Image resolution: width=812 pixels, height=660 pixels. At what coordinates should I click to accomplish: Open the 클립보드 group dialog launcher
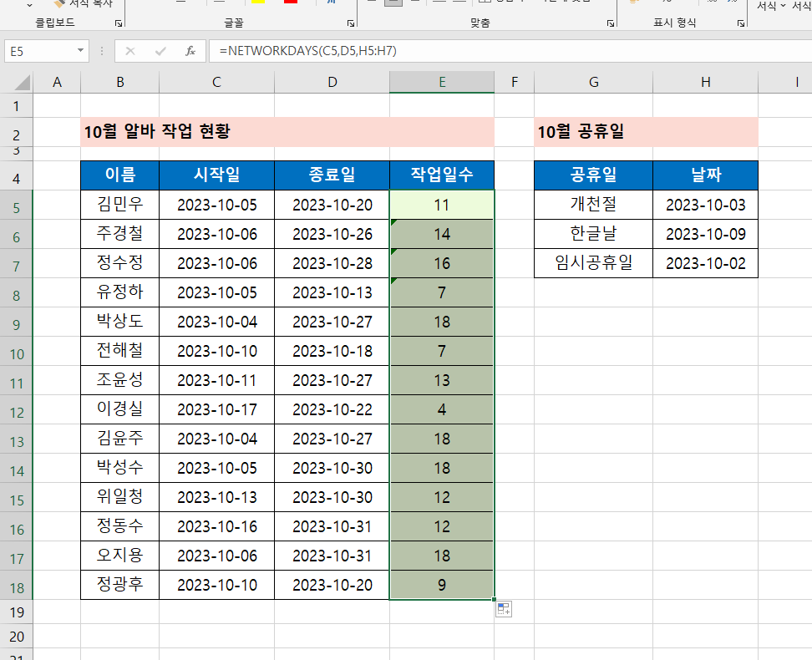(x=119, y=23)
